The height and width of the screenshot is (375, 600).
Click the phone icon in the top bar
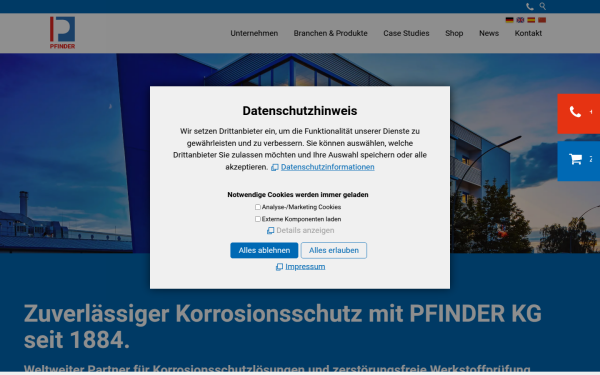coord(530,7)
